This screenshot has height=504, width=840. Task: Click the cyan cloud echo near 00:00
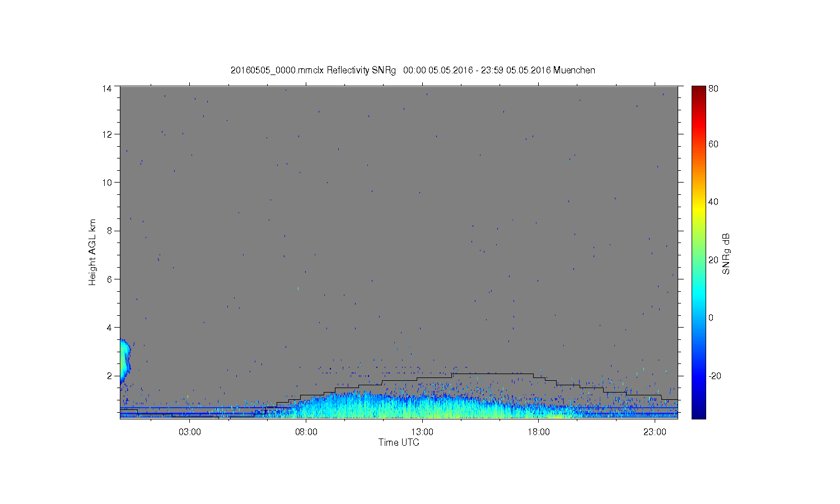point(125,361)
